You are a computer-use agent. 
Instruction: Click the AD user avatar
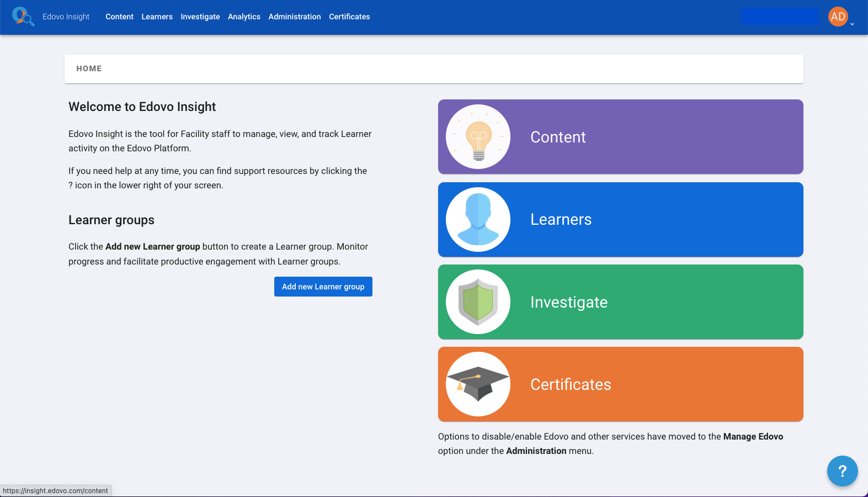click(x=838, y=17)
